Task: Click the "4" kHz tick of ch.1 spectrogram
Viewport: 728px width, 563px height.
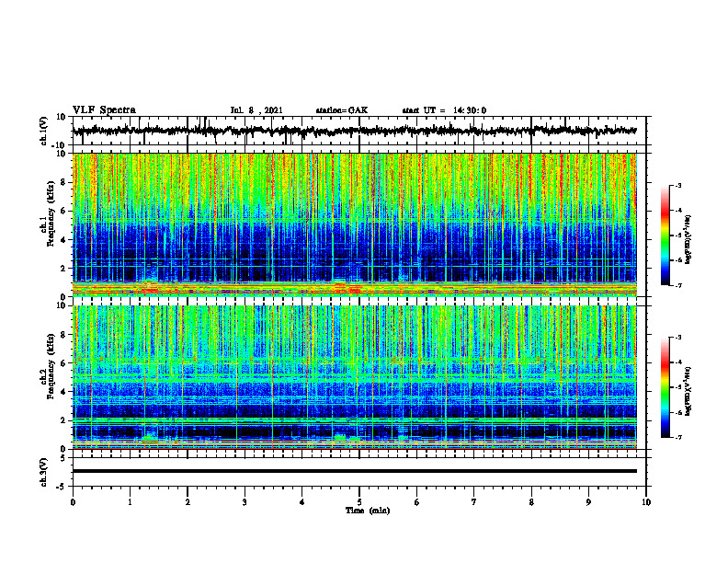Action: click(x=63, y=240)
